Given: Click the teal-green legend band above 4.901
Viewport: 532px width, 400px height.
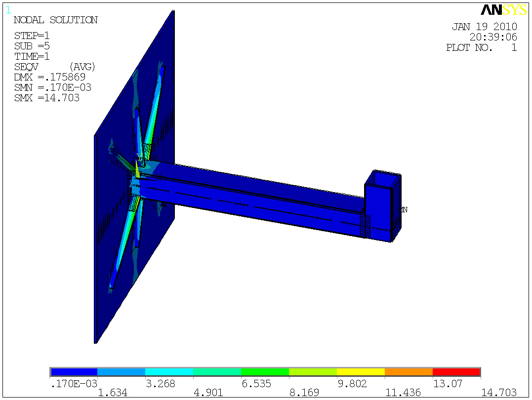Looking at the screenshot, I should (217, 372).
